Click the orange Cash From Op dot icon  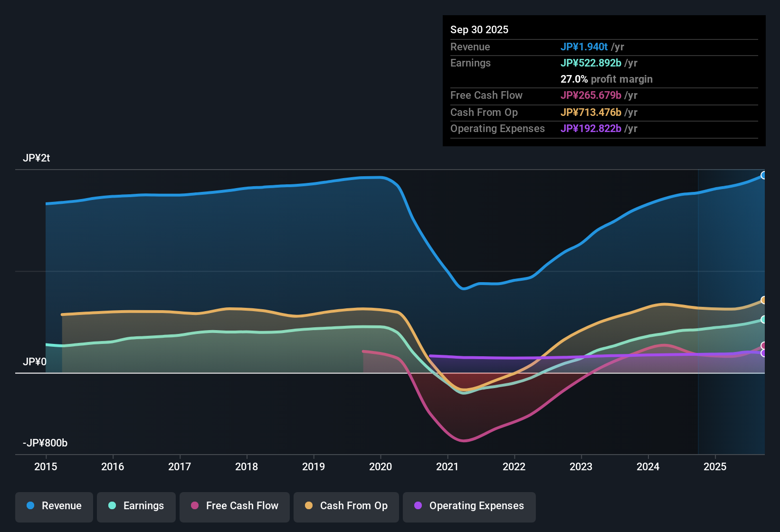coord(309,506)
